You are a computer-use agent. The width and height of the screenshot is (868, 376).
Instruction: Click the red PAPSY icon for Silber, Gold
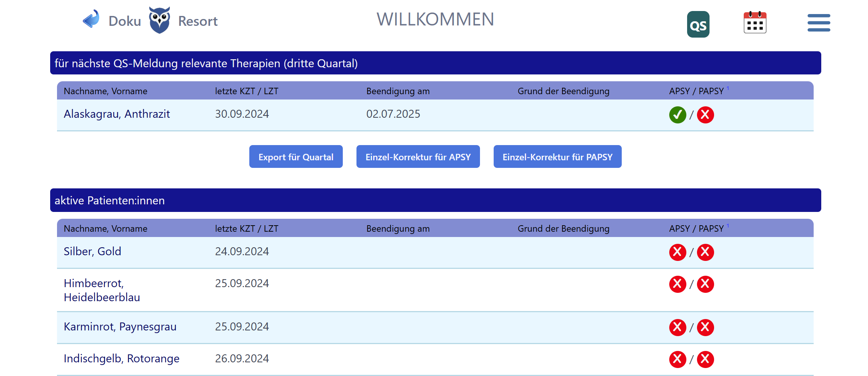(706, 252)
